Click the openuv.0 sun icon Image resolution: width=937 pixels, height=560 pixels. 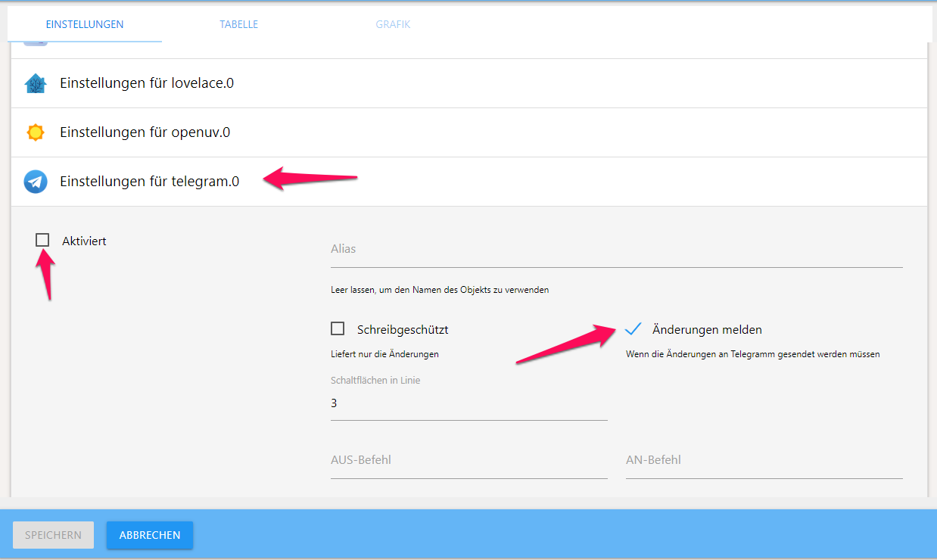[36, 132]
